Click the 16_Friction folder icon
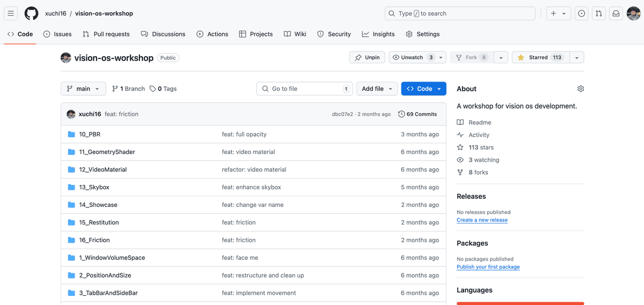Screen dimensions: 644x305 point(71,240)
